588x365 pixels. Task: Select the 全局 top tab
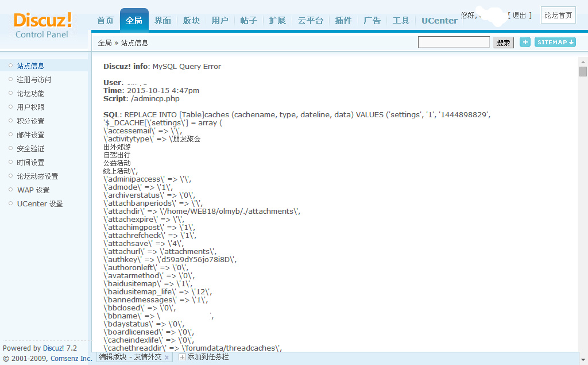134,20
